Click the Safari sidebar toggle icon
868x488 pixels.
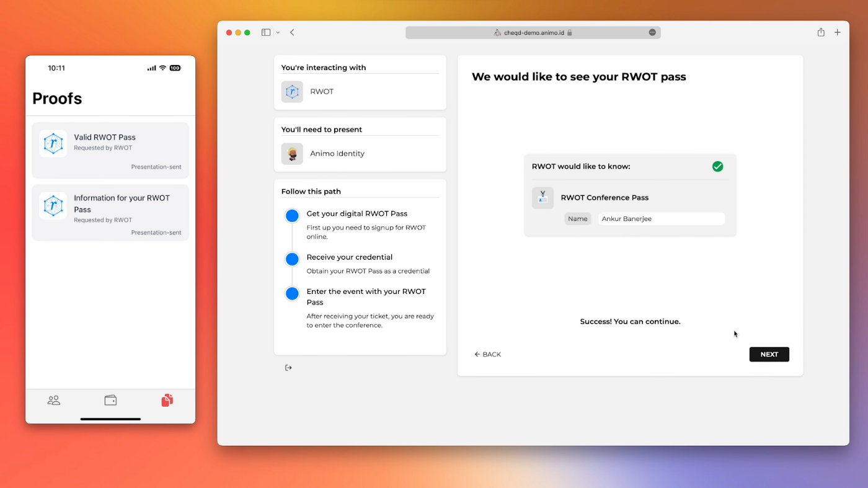click(266, 32)
